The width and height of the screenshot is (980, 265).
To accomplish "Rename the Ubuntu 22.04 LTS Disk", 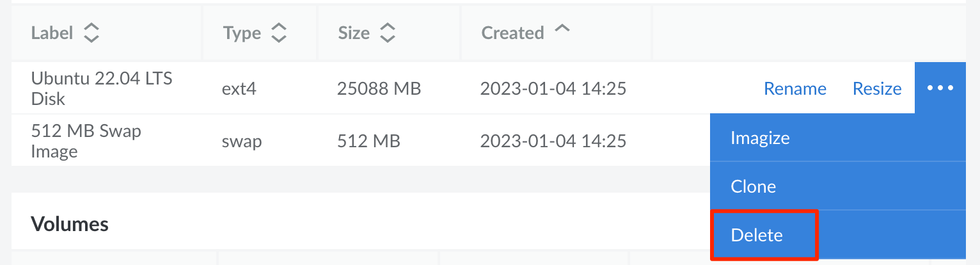I will 795,88.
